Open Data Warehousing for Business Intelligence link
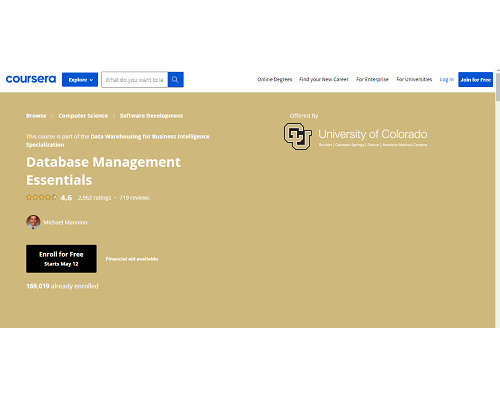The height and width of the screenshot is (400, 500). pos(118,140)
